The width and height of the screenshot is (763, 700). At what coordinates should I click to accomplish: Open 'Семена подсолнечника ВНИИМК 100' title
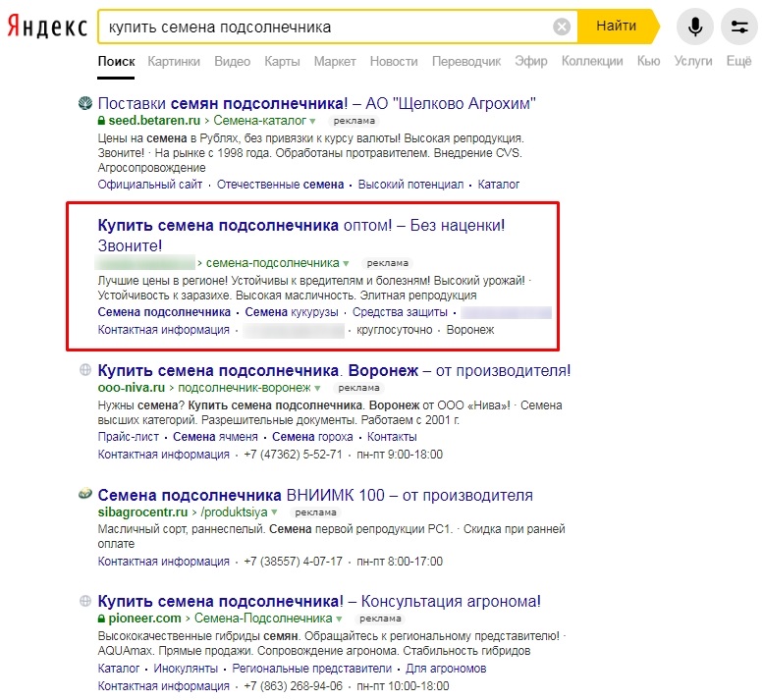click(315, 495)
